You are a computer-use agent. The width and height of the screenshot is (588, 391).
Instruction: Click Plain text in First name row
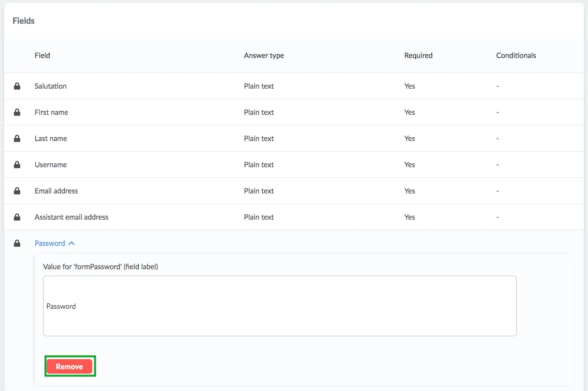click(259, 112)
